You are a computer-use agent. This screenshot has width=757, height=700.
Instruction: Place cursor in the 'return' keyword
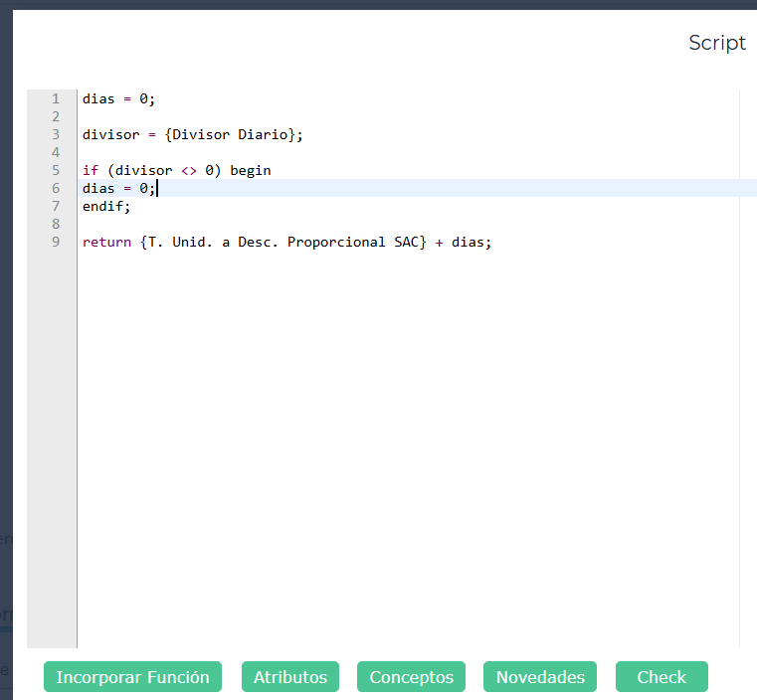[x=106, y=243]
